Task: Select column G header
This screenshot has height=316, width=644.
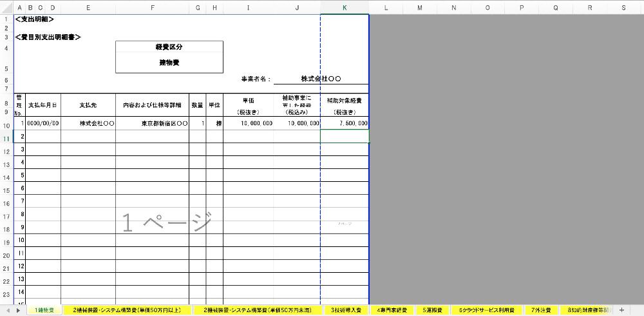Action: pos(198,7)
